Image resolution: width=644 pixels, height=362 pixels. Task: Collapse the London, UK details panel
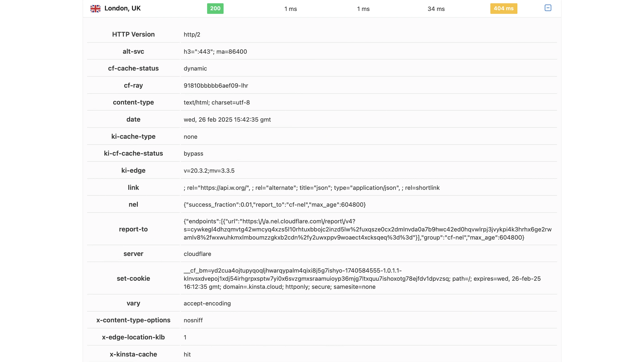click(x=548, y=8)
